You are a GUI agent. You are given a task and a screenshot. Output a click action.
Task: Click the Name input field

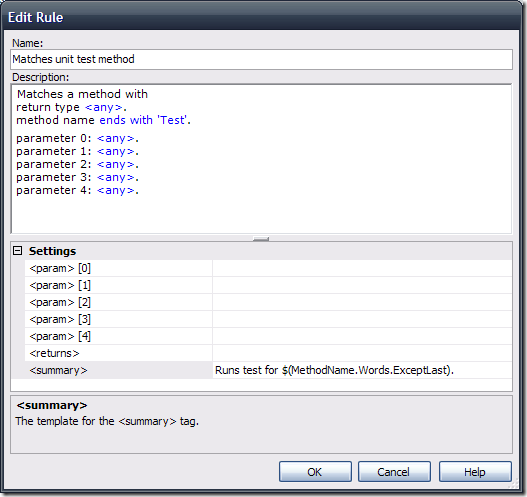point(261,59)
